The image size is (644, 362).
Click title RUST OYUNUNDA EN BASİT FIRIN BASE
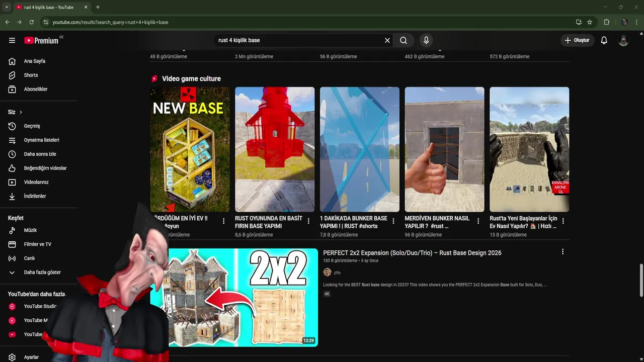coord(269,222)
